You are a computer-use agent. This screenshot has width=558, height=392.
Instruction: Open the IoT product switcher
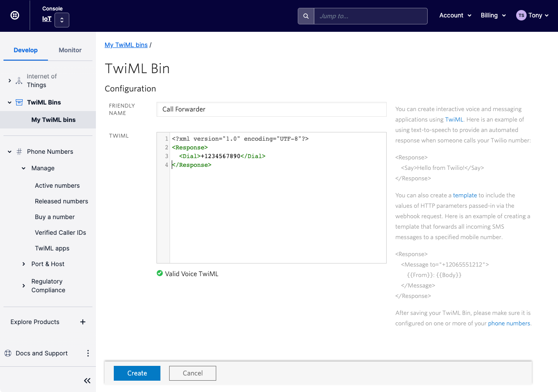pos(61,20)
